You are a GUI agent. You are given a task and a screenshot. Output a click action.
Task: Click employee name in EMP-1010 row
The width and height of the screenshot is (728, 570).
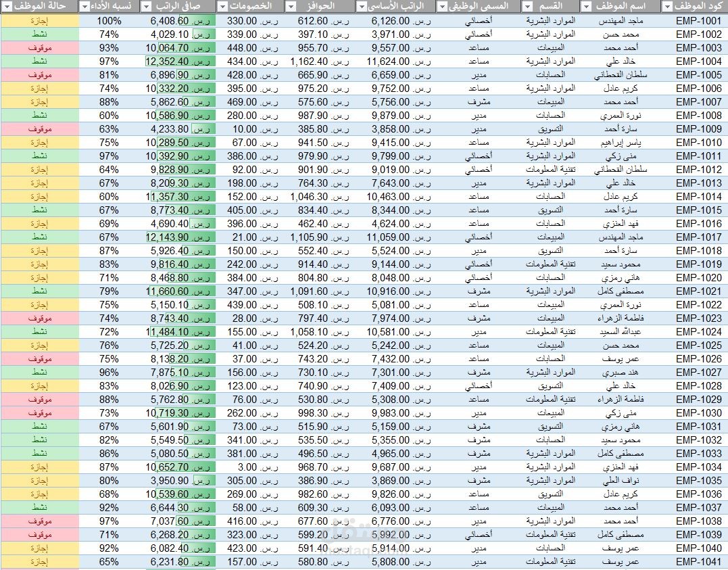621,143
